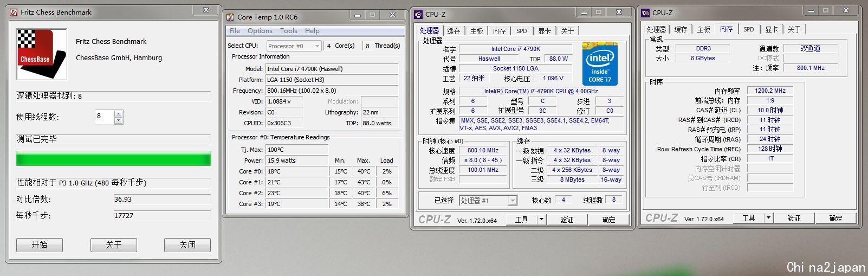Expand the Select CPU 'Processor #0' dropdown
Screen dimensions: 868x276
317,46
